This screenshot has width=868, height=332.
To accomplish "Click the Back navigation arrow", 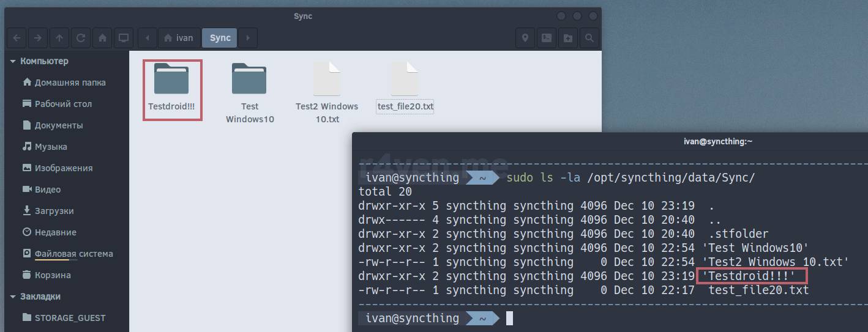I will 17,38.
